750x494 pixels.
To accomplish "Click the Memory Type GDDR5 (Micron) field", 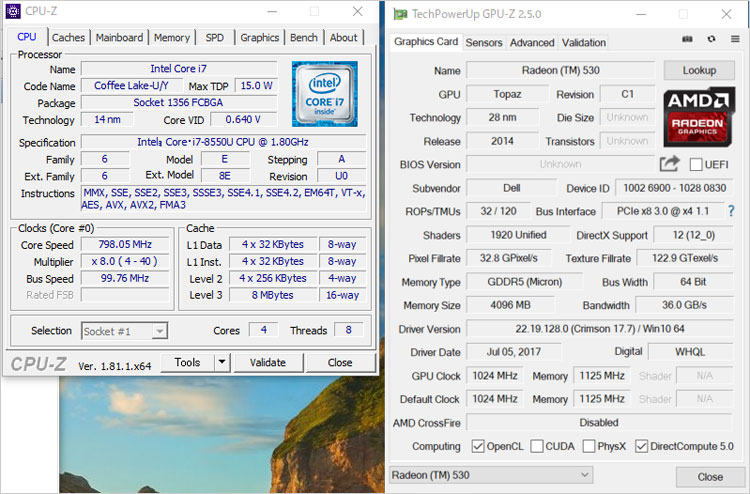I will [x=525, y=282].
